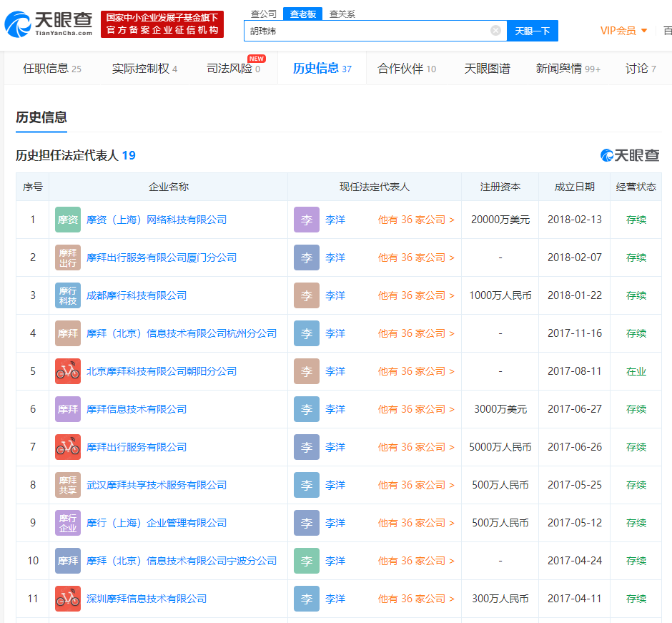Click 李 avatar in row 2

307,257
